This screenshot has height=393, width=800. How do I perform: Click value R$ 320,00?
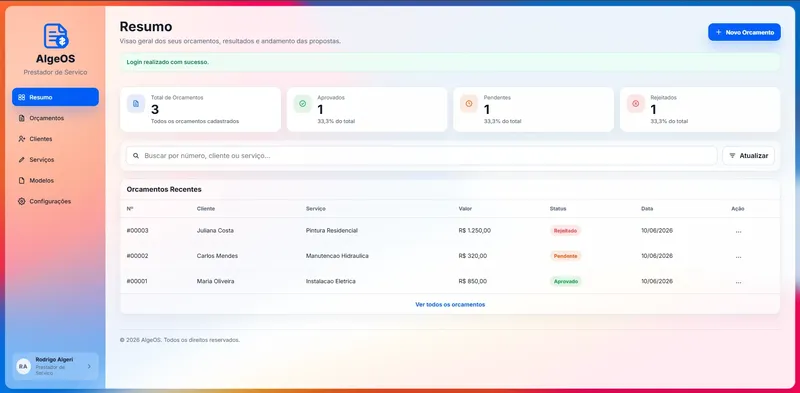pos(473,256)
